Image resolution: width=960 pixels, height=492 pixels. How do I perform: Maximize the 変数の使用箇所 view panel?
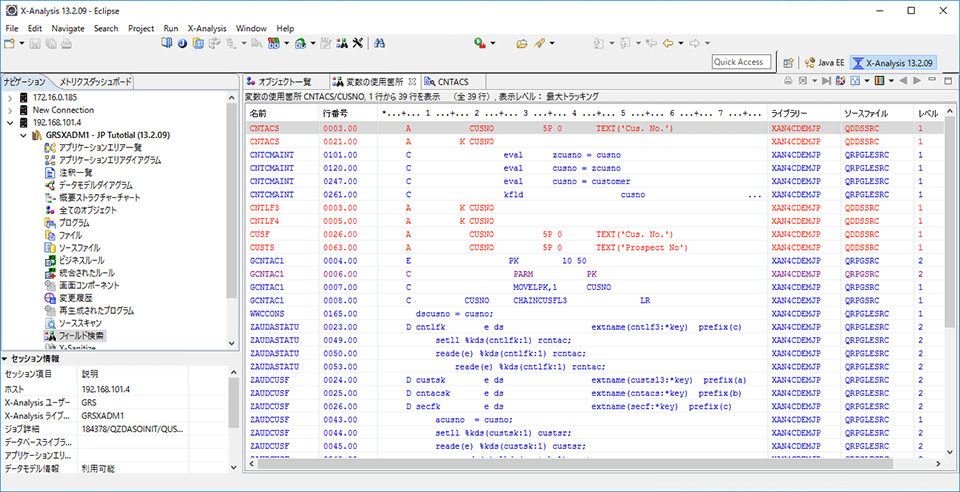[x=948, y=80]
